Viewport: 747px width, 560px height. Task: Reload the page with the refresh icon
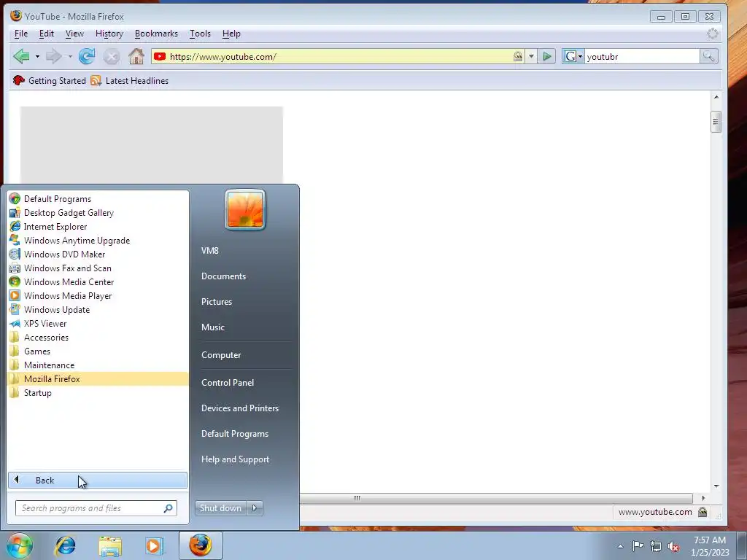(x=87, y=56)
